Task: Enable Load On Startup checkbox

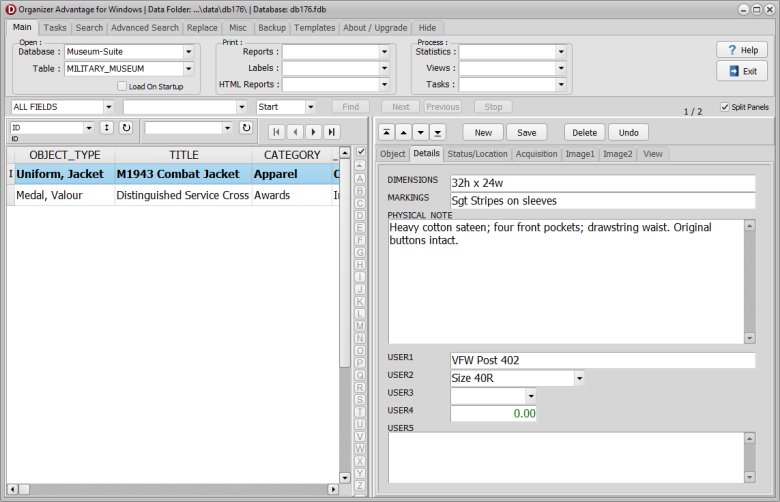Action: [122, 86]
